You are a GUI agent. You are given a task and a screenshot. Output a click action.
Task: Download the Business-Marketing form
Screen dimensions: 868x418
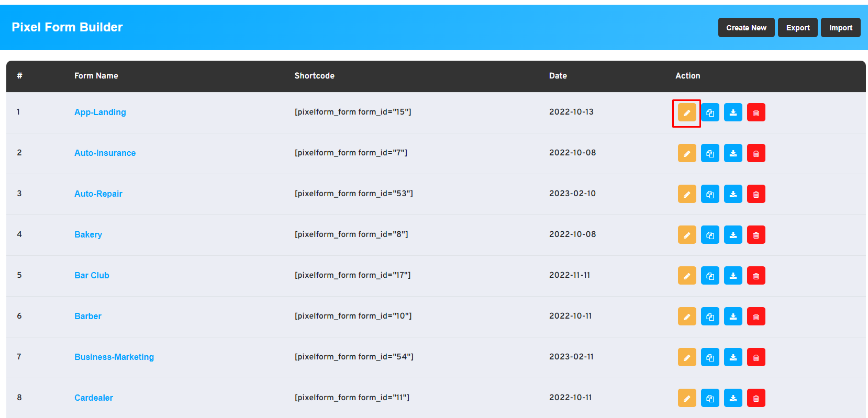click(x=733, y=357)
